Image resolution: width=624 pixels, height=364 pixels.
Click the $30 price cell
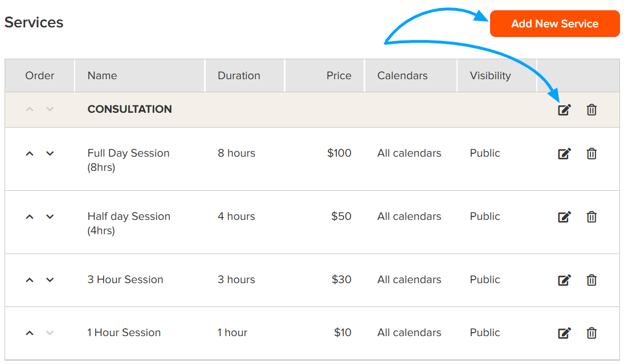click(341, 280)
